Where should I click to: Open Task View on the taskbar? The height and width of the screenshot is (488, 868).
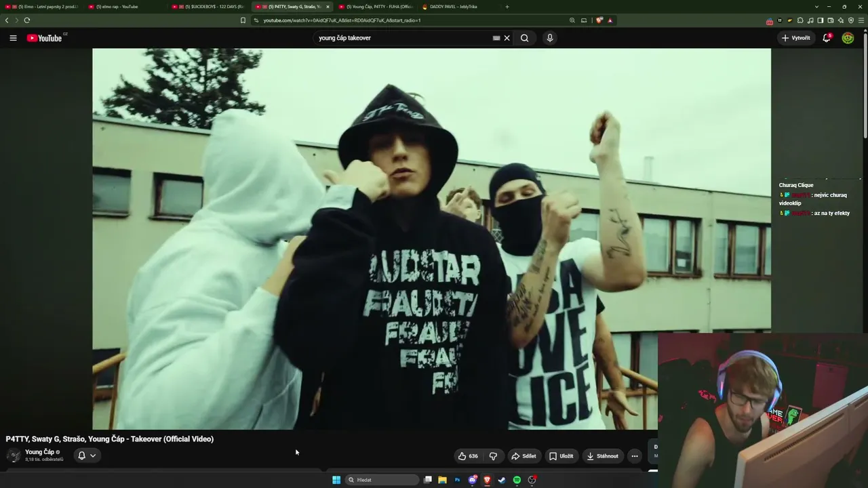pyautogui.click(x=428, y=480)
